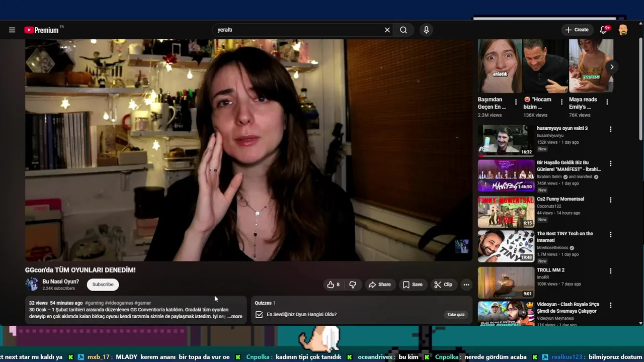This screenshot has width=644, height=362.
Task: Open 'TROLL MM 2' title text
Action: (550, 270)
